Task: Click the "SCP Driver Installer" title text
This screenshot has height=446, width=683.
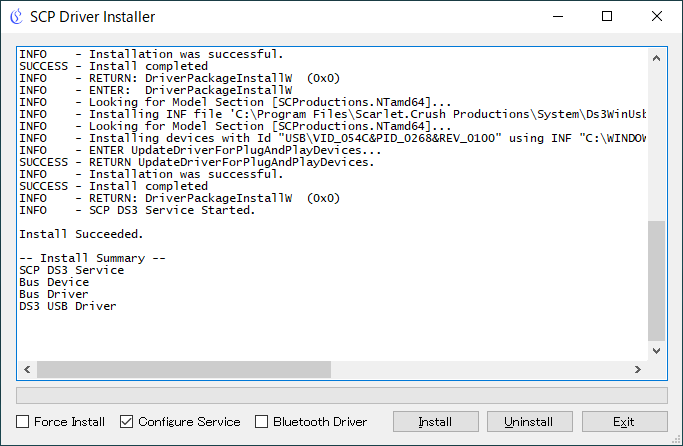Action: (93, 17)
